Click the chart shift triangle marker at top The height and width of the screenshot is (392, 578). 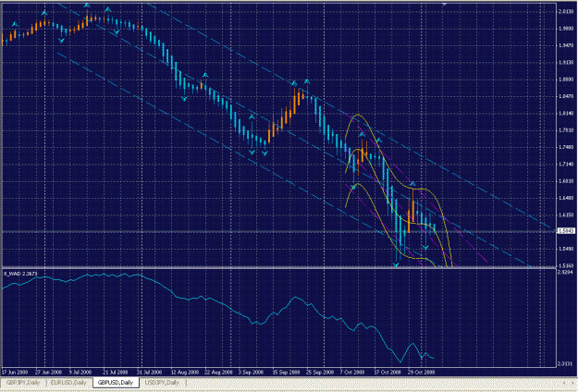tap(445, 4)
